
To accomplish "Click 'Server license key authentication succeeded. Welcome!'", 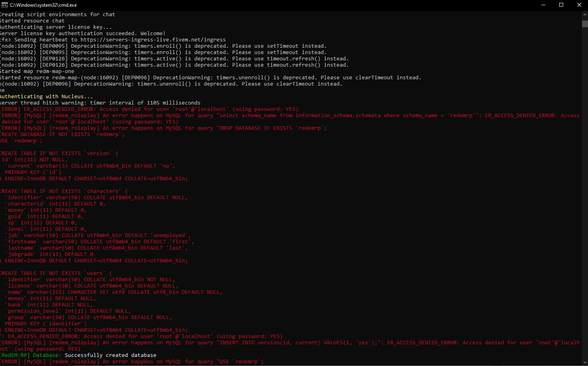I will 83,34.
